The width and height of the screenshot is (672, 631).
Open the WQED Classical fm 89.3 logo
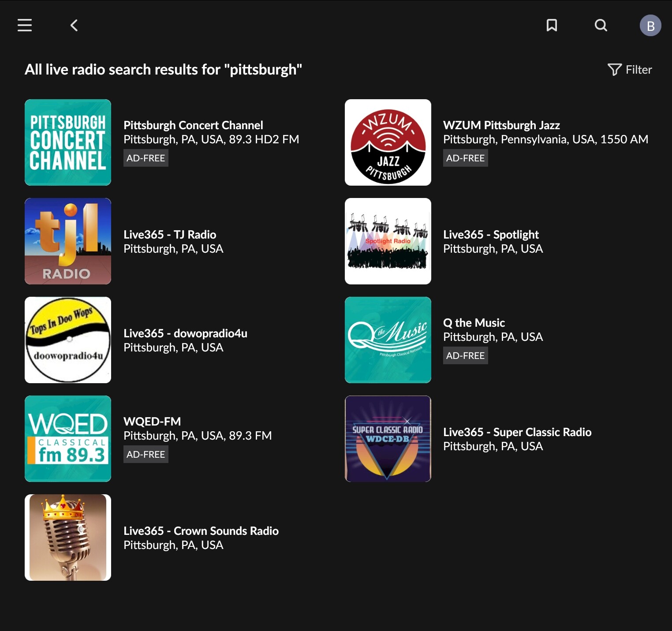coord(68,439)
